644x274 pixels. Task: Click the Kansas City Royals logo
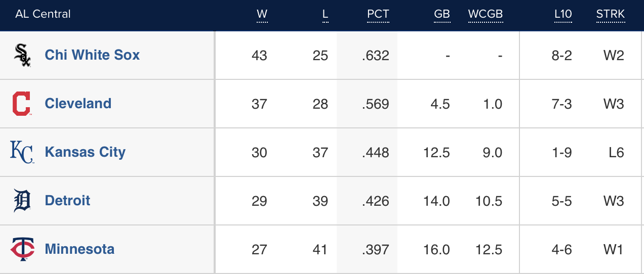[22, 152]
